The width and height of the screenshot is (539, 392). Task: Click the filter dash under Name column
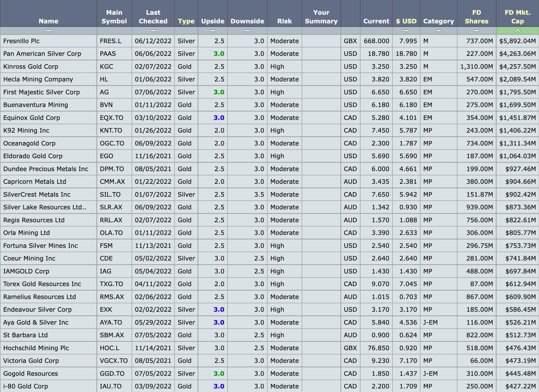[48, 31]
